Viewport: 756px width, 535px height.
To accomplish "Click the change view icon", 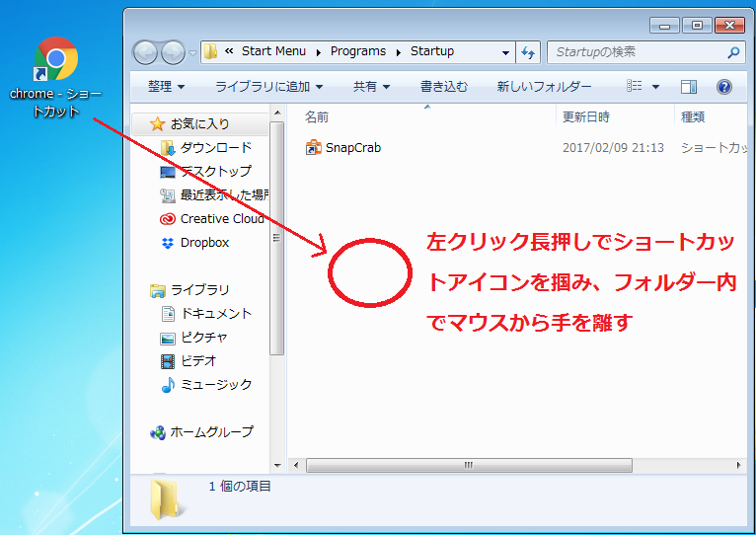I will (x=634, y=86).
